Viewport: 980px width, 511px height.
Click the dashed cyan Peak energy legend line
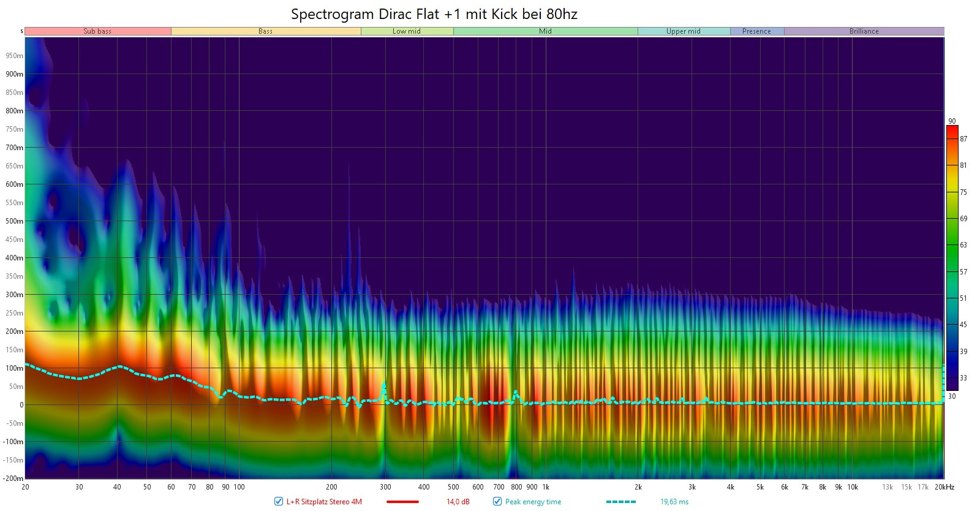[x=621, y=502]
